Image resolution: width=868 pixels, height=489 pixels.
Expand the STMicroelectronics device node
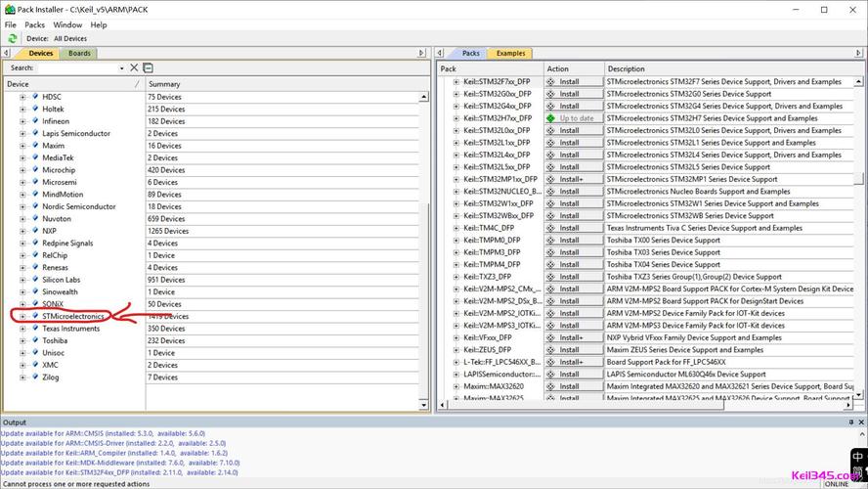[22, 316]
